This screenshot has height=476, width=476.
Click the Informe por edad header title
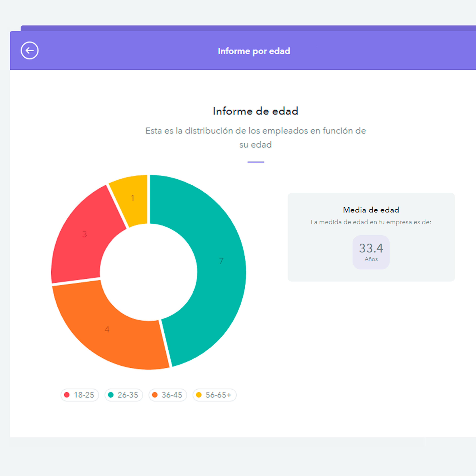tap(254, 51)
